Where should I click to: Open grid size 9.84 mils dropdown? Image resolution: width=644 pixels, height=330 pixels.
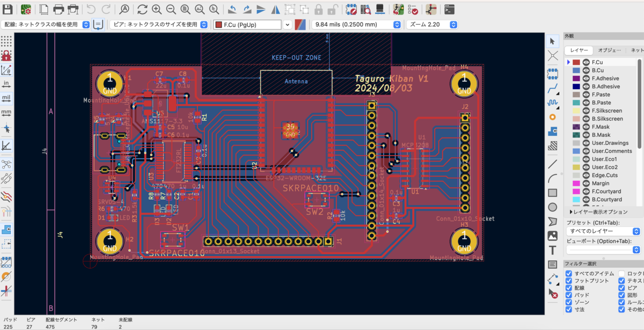click(x=357, y=25)
